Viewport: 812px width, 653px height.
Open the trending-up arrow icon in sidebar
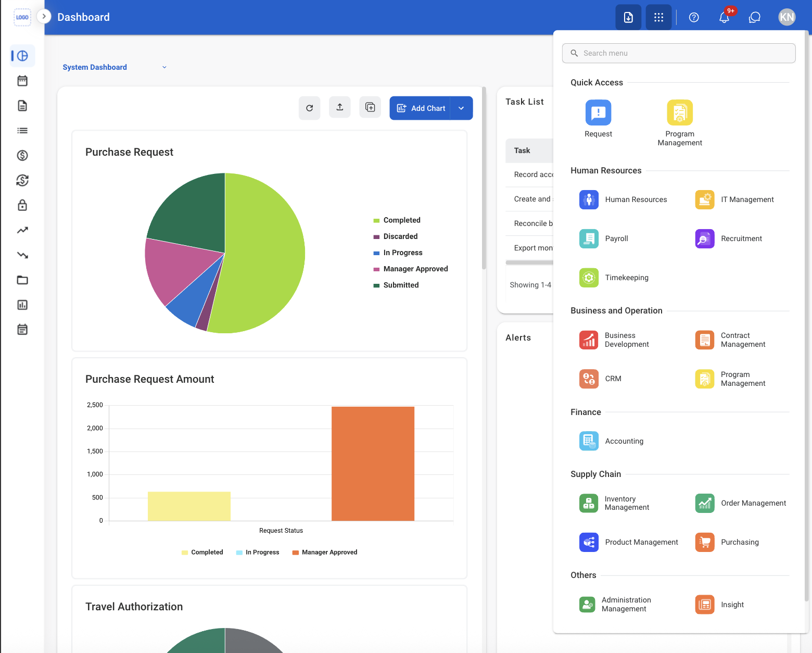tap(22, 230)
